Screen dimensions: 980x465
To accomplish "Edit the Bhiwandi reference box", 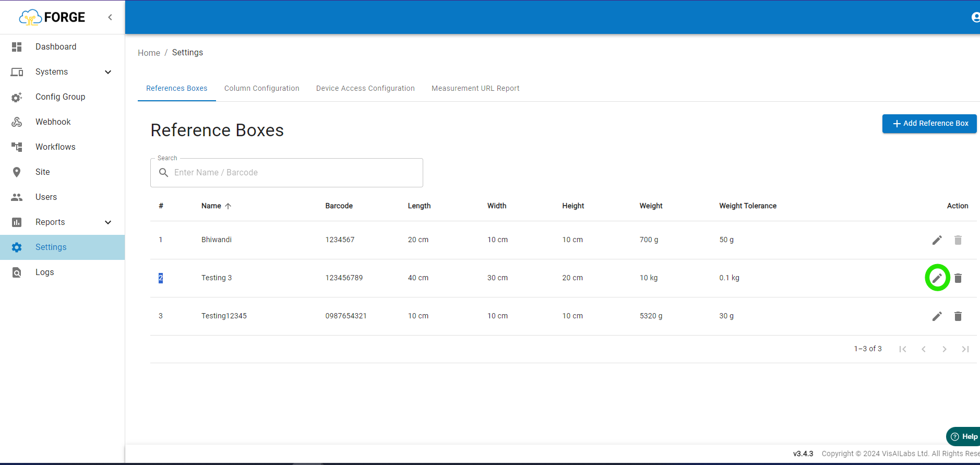I will tap(937, 240).
